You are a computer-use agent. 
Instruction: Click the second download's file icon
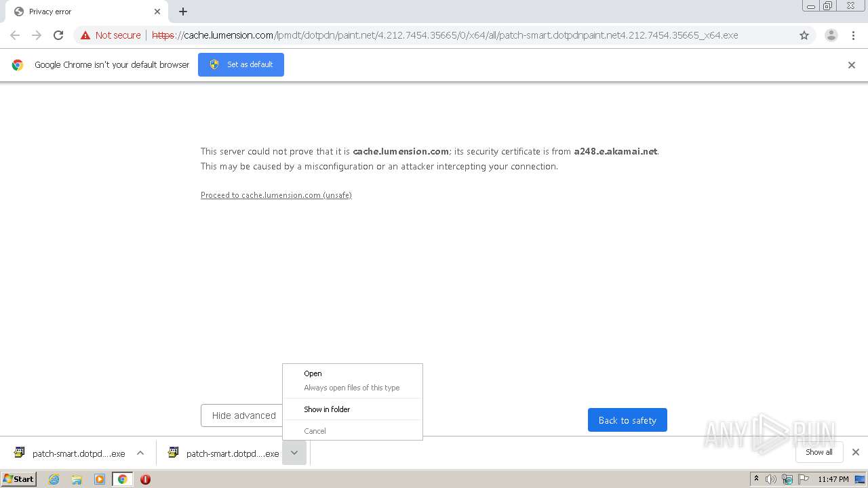point(174,453)
